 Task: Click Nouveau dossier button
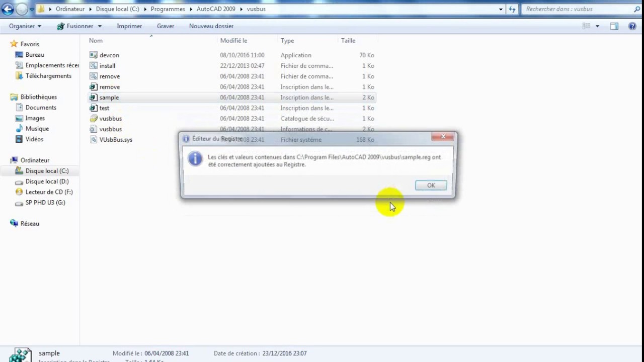[x=211, y=26]
